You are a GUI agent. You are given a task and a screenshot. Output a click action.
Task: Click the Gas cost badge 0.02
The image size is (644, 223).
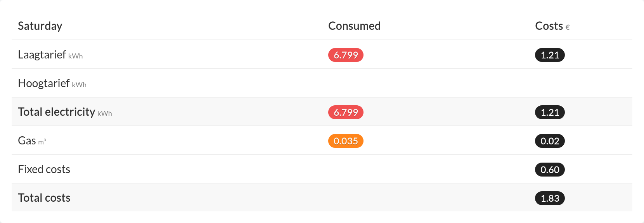tap(550, 141)
